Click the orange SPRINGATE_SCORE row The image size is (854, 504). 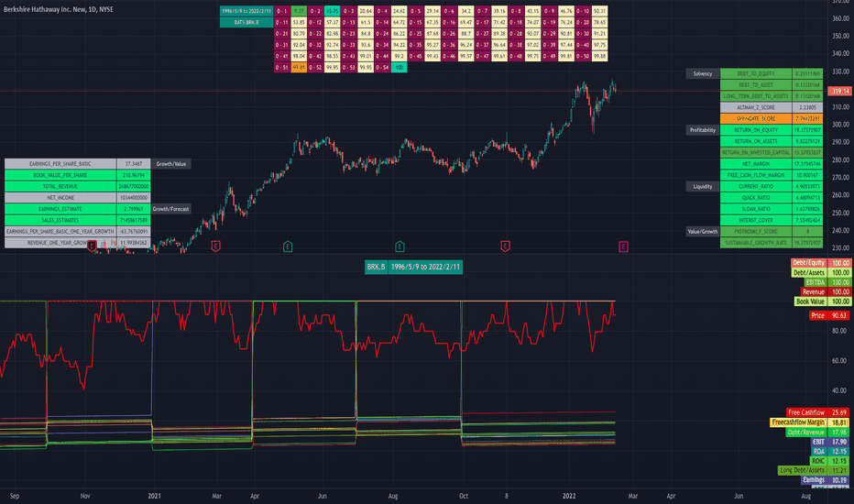pos(772,119)
